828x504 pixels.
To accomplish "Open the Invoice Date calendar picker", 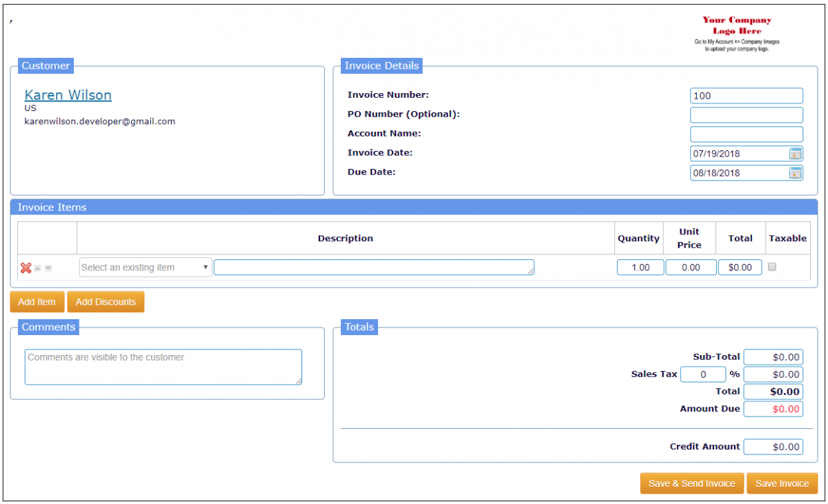I will 796,153.
